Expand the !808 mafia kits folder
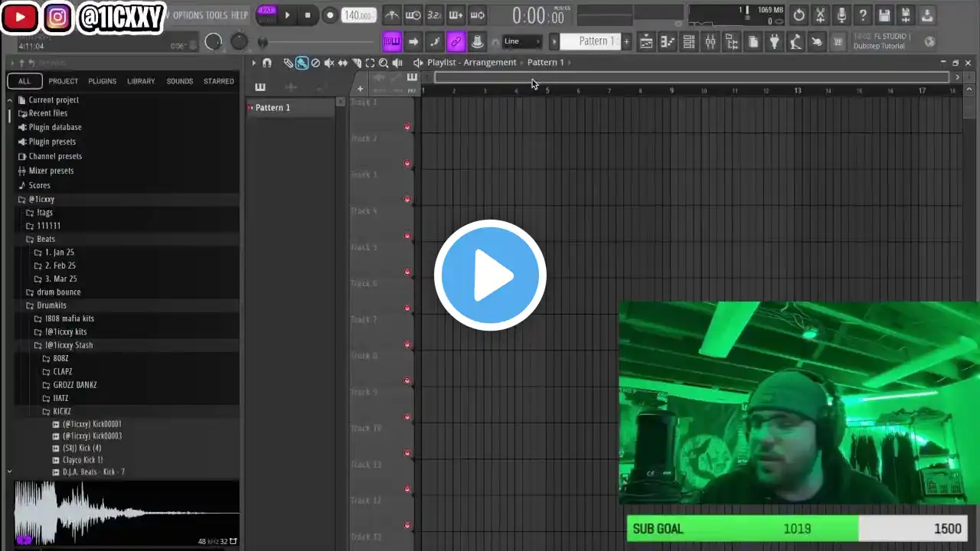 point(64,318)
